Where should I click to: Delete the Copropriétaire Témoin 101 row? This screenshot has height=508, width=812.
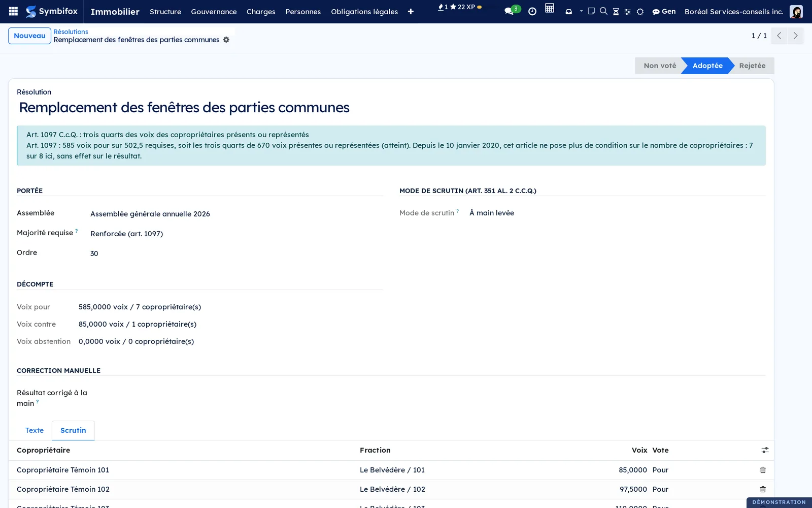pyautogui.click(x=763, y=470)
